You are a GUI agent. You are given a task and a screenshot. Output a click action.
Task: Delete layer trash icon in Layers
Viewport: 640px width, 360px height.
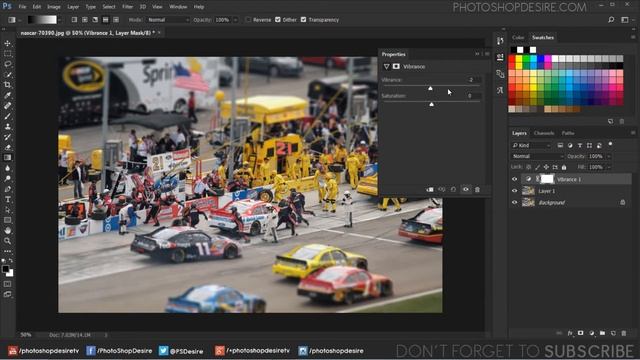[x=624, y=333]
